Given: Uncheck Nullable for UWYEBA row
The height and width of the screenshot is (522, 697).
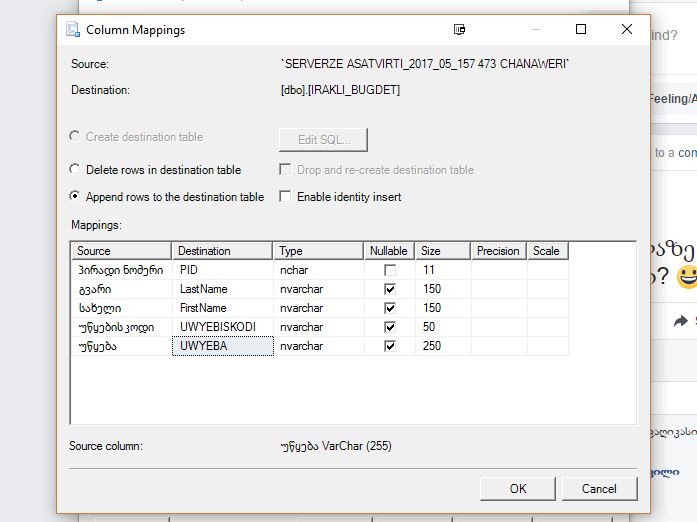Looking at the screenshot, I should coord(389,346).
